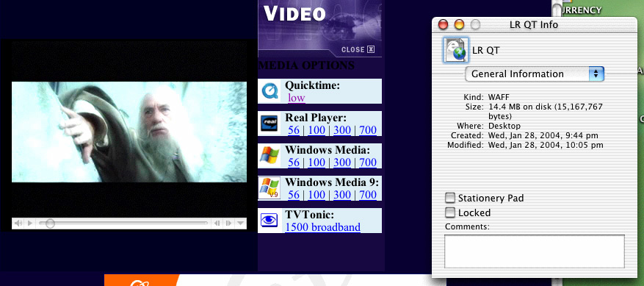Viewport: 644px width, 286px height.
Task: Click the LR QT Info window title
Action: (x=534, y=25)
